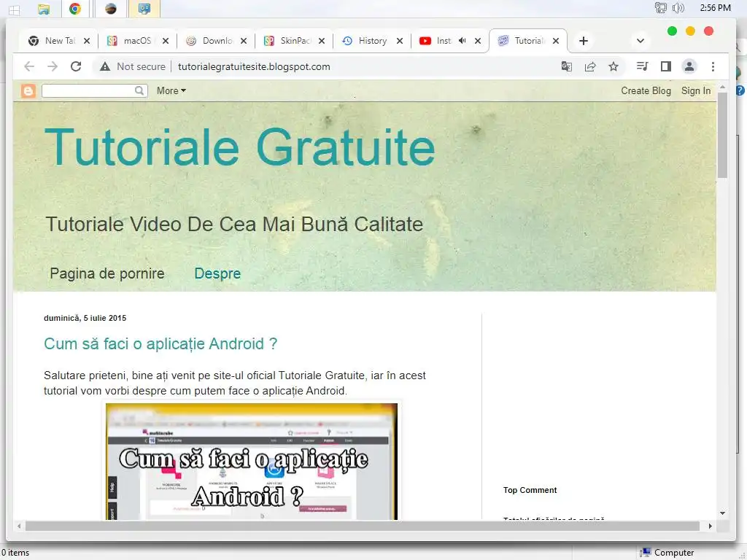This screenshot has height=560, width=747.
Task: Click the taskbar clock 2:56 PM
Action: coord(715,7)
